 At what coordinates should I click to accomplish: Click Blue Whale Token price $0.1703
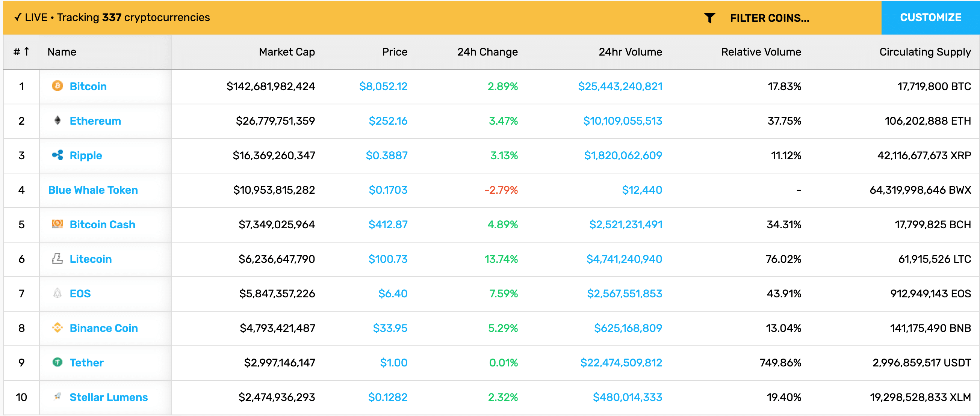point(388,190)
